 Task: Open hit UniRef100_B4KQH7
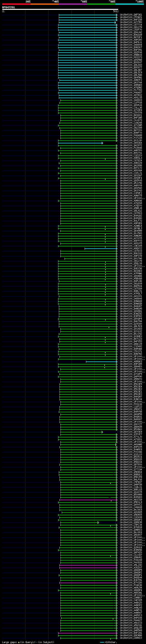131,397
